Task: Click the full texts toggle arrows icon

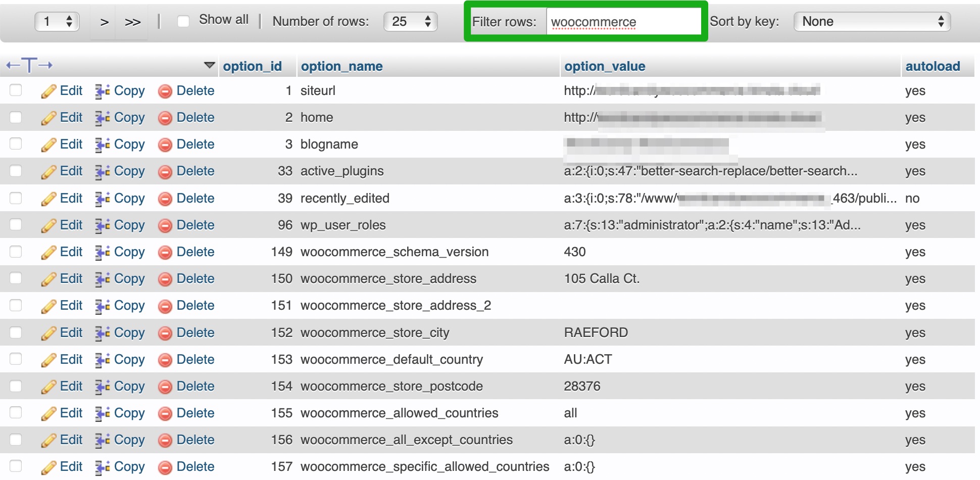Action: (x=29, y=65)
